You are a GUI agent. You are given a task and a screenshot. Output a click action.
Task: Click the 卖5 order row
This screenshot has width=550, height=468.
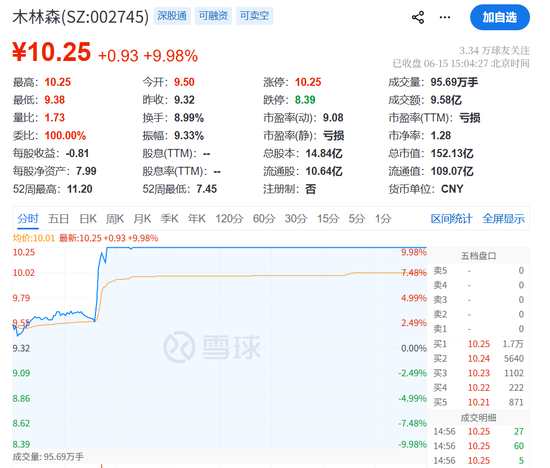tap(478, 270)
